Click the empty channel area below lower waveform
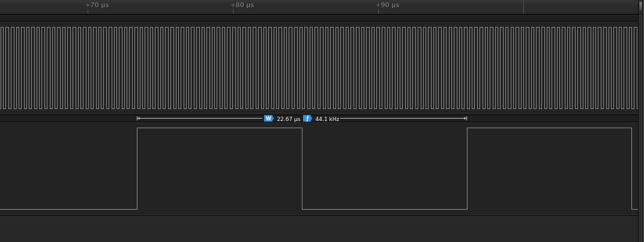 tap(319, 228)
